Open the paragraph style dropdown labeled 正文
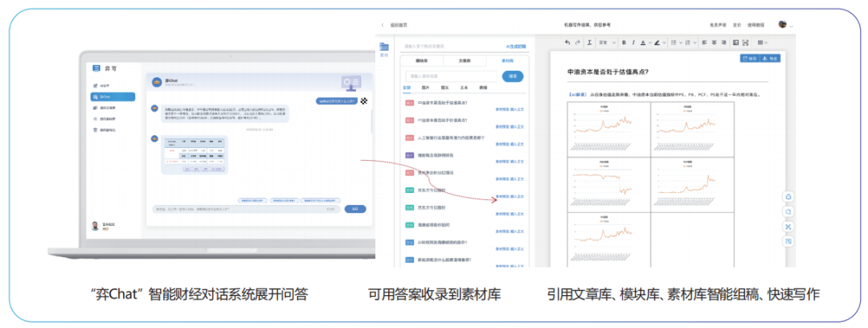Screen dimensions: 868x328 tap(607, 42)
